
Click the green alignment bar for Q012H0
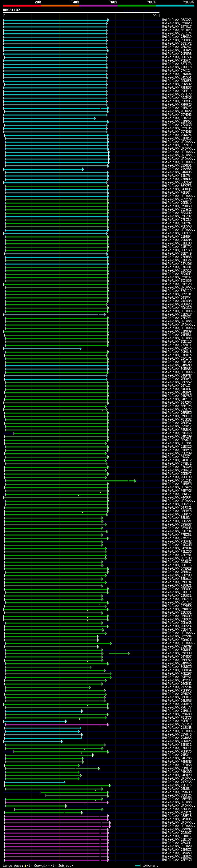point(71,481)
